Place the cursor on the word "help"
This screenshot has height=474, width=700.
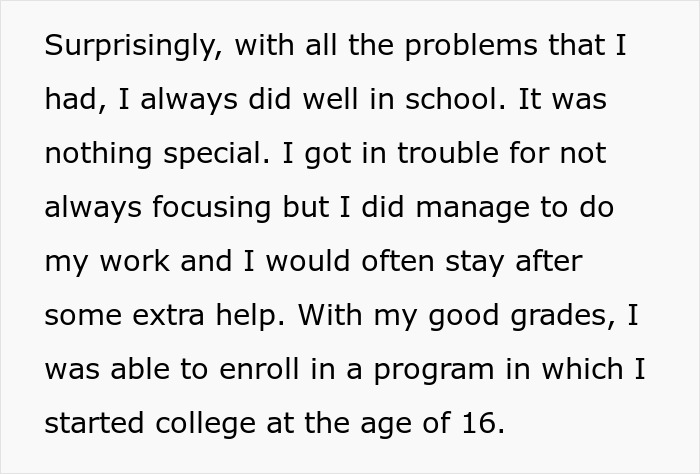coord(250,317)
